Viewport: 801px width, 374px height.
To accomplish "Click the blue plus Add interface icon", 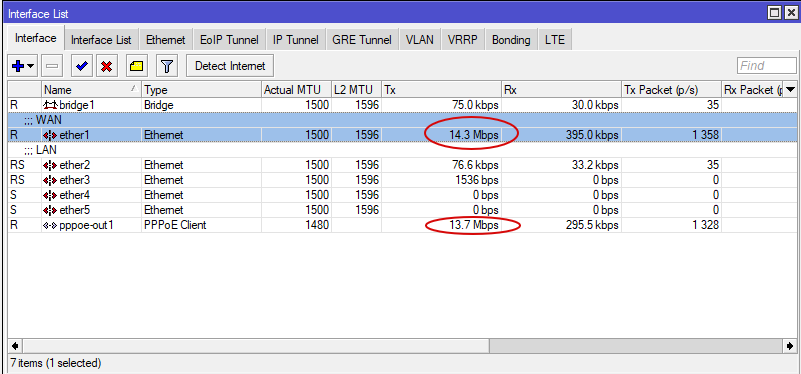I will [17, 66].
